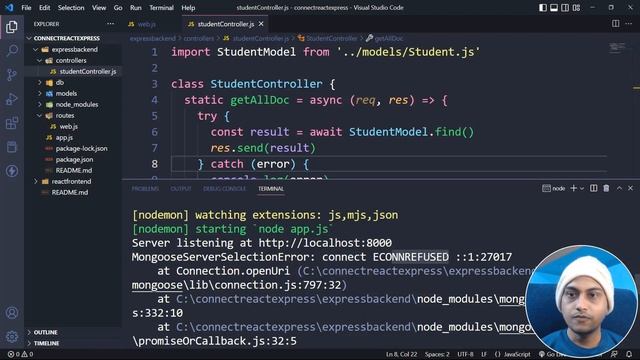Click Ln 8, Col 22 status item
The width and height of the screenshot is (640, 360).
402,354
